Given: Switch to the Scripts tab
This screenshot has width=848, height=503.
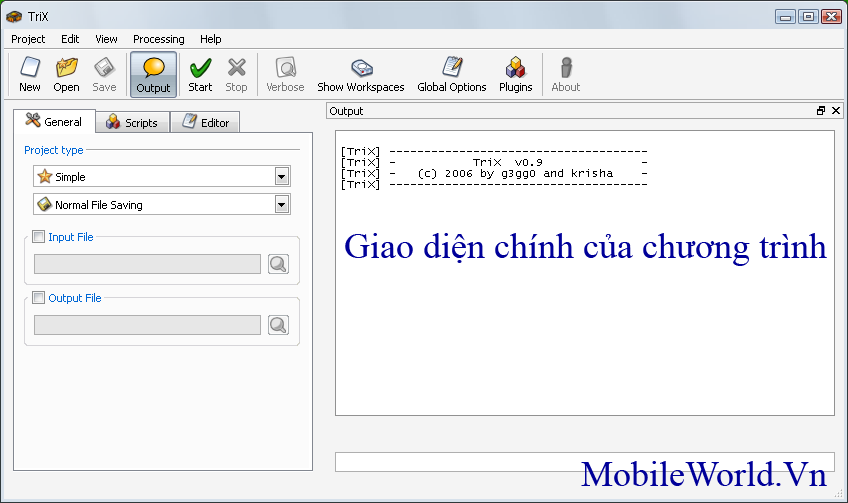Looking at the screenshot, I should (132, 123).
